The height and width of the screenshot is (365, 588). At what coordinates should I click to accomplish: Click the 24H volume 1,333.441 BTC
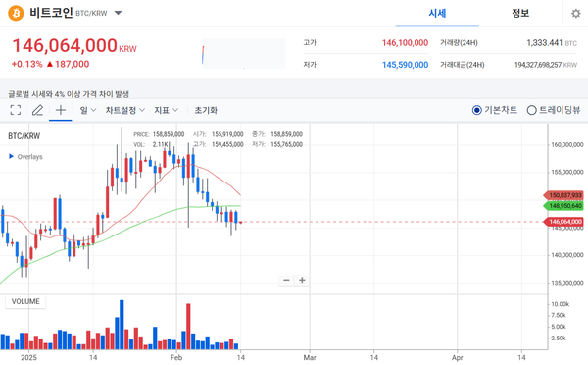point(552,43)
